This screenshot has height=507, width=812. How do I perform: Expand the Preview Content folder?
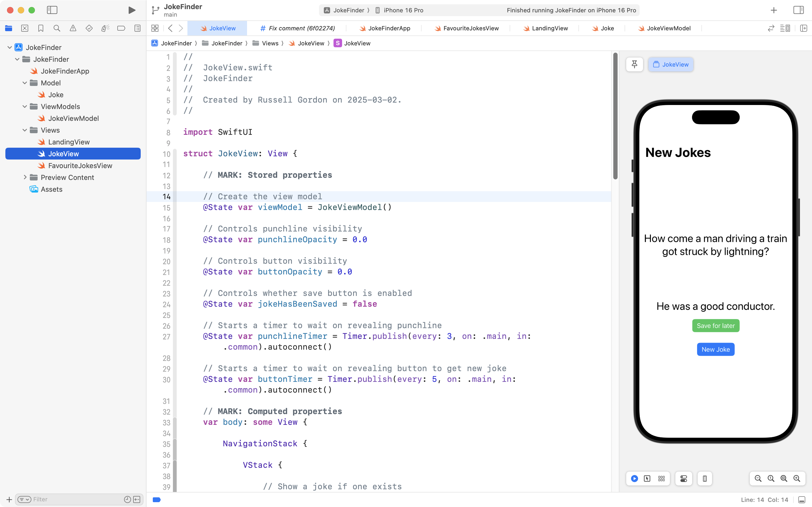(x=25, y=178)
